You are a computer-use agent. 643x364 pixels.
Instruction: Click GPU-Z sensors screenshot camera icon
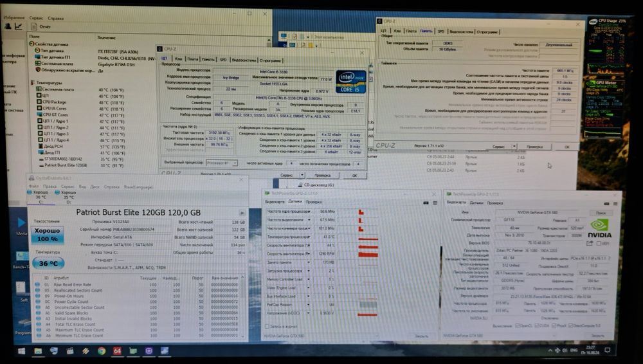click(x=426, y=203)
